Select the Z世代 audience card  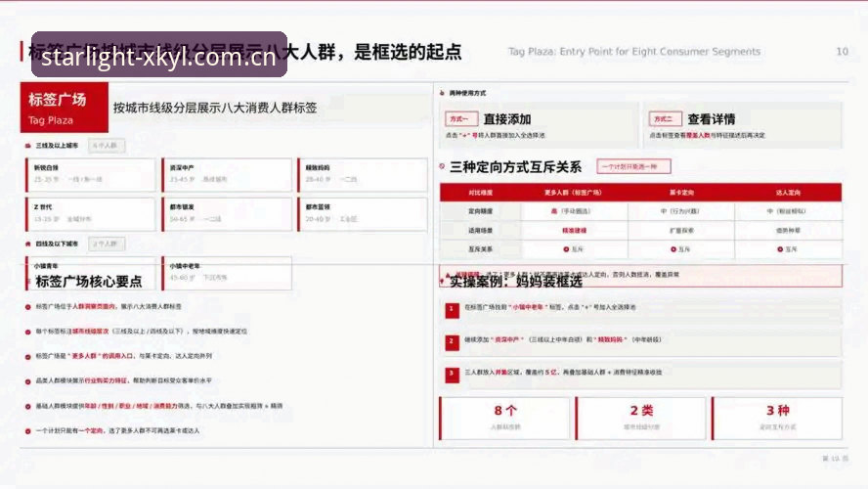pos(91,214)
